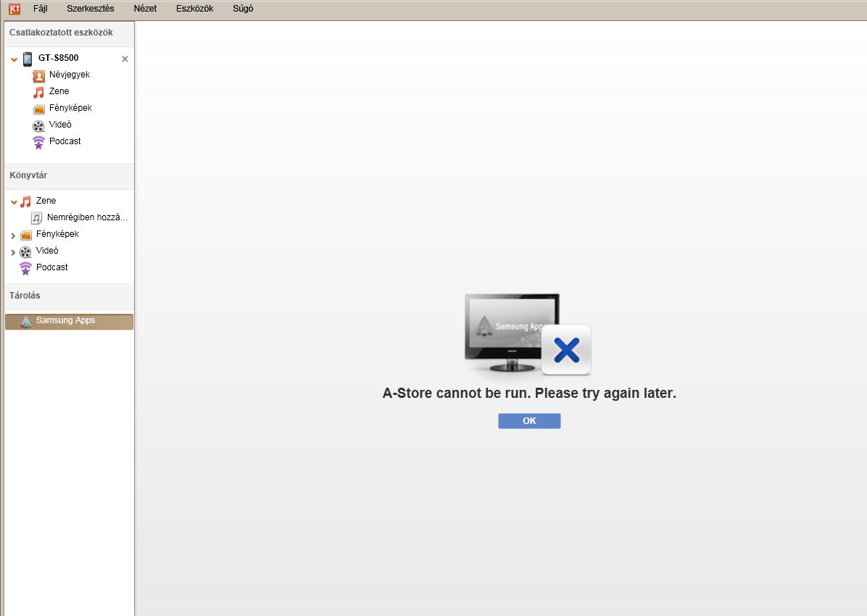Open the Szerkesztés menu

[91, 9]
